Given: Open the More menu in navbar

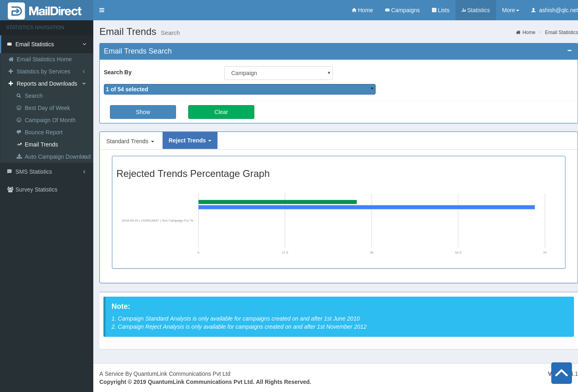Looking at the screenshot, I should 510,10.
